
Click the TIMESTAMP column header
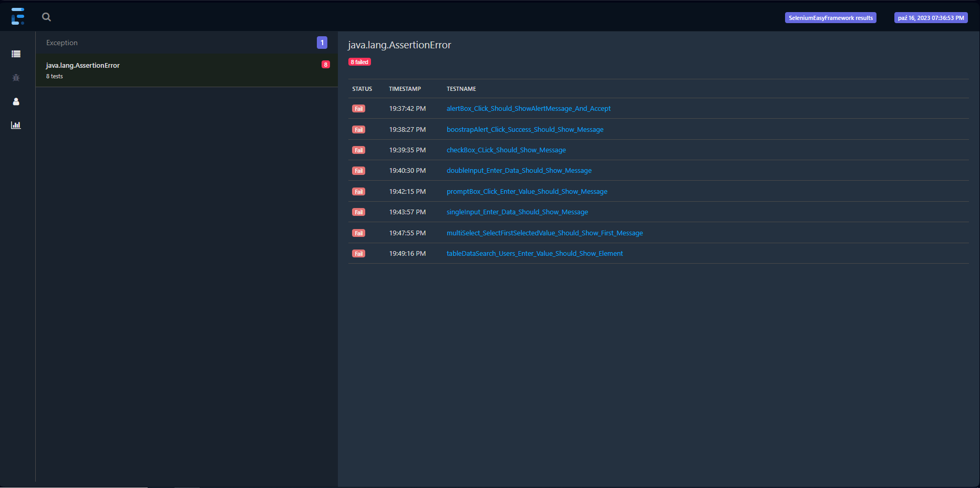(x=405, y=89)
